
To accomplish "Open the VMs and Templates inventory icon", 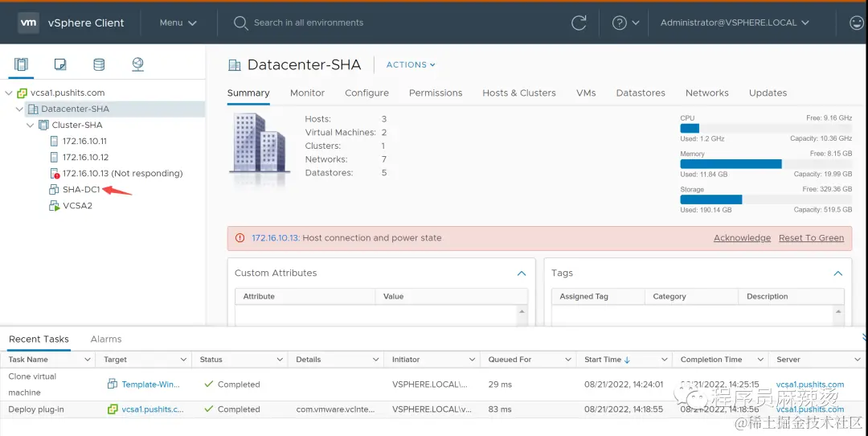I will [59, 64].
